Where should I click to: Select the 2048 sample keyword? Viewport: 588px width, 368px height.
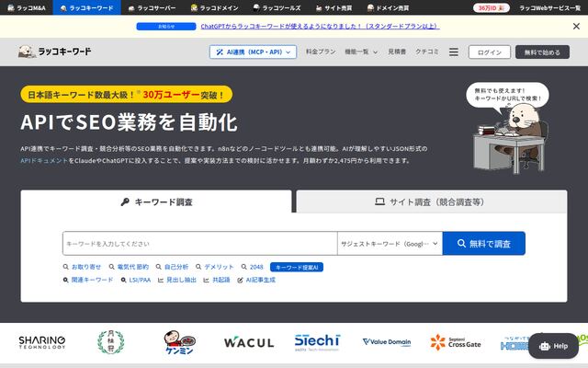click(x=253, y=267)
